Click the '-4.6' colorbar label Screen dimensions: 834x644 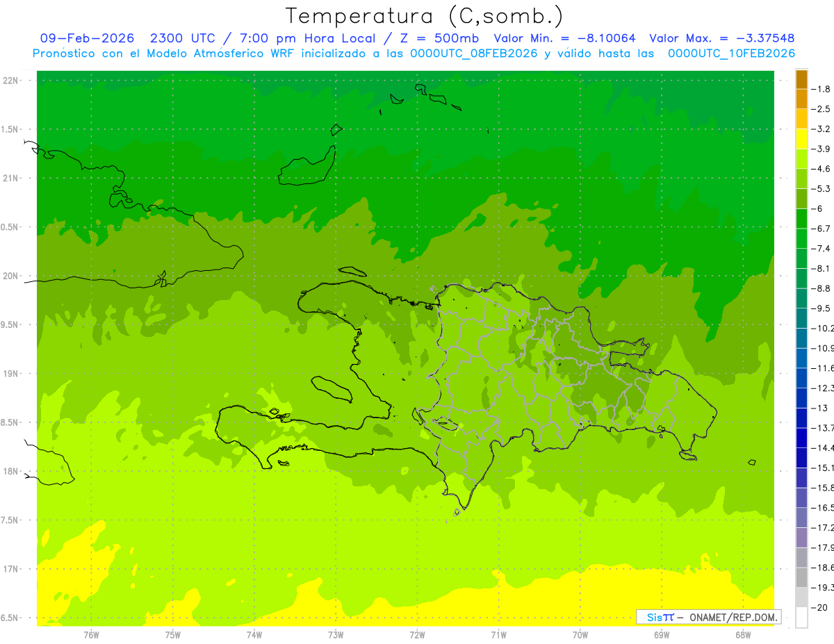(821, 169)
